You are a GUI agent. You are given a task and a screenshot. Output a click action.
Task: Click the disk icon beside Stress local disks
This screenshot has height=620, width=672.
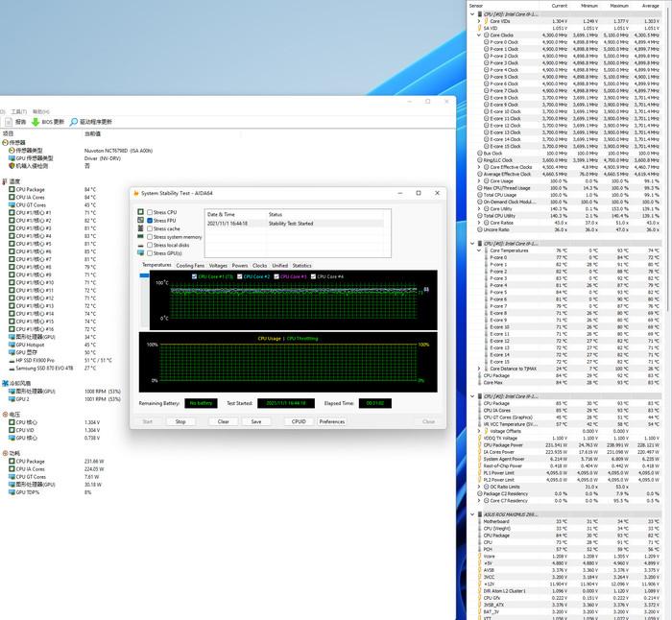[140, 245]
